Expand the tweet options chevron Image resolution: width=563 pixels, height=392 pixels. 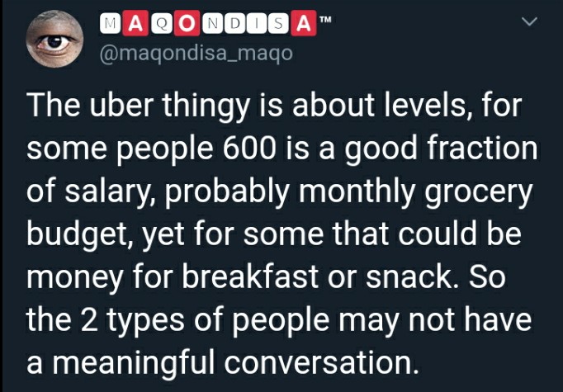pyautogui.click(x=529, y=22)
